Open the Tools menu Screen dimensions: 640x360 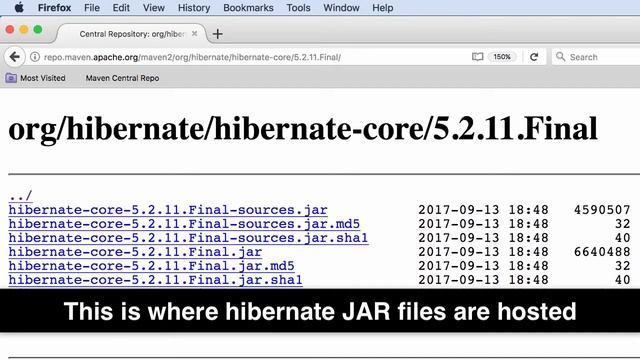pos(298,8)
